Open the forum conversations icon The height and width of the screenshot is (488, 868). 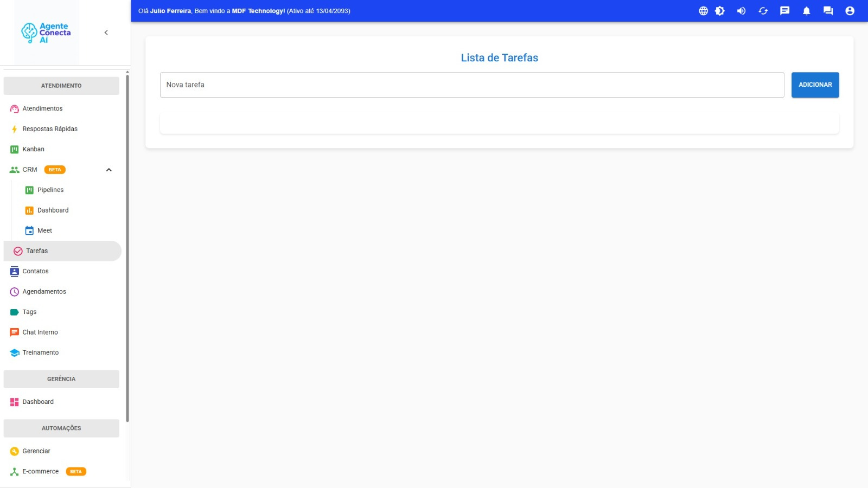coord(828,11)
